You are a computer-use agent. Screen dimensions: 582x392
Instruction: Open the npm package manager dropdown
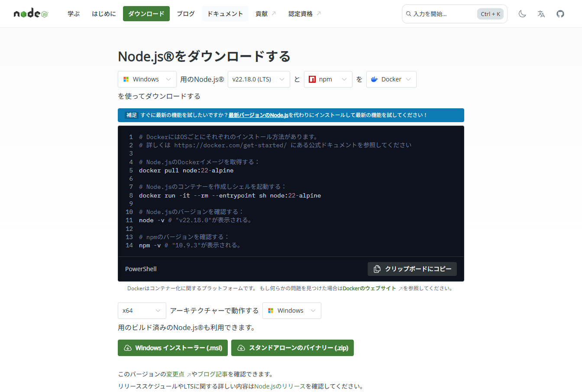point(328,79)
